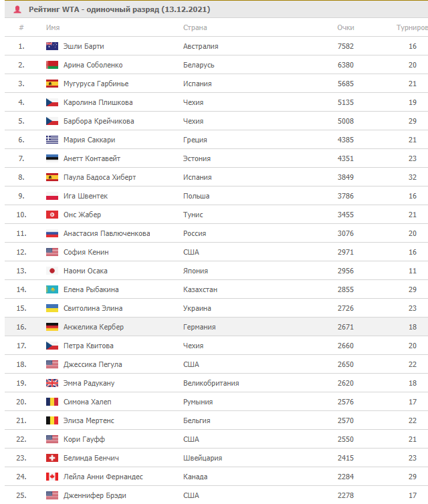Click the Турниров column header
428x504 pixels.
pos(412,27)
